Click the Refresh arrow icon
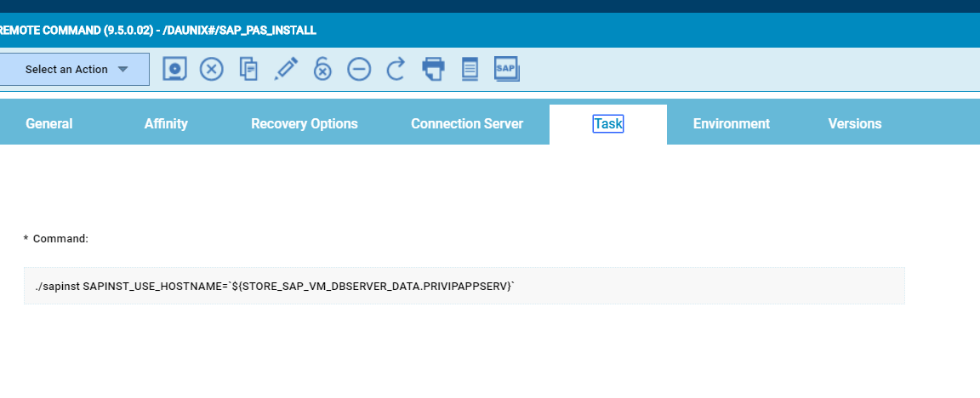The height and width of the screenshot is (398, 980). coord(396,69)
